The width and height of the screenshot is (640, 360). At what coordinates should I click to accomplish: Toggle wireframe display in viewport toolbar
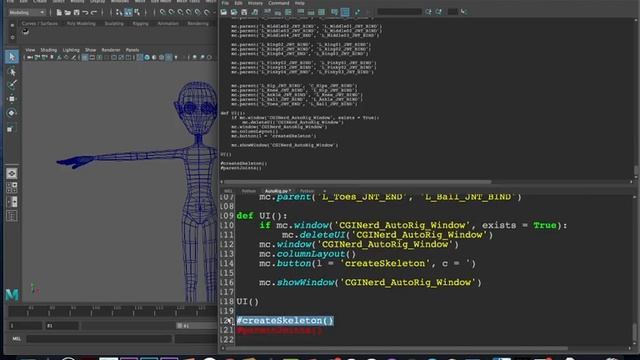tap(140, 58)
